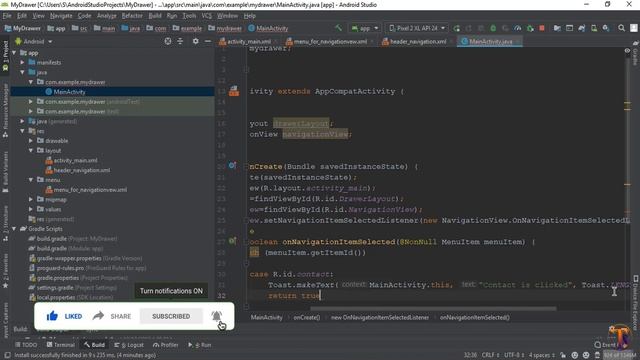Open the app run configuration dropdown
640x360 pixels.
(x=364, y=28)
